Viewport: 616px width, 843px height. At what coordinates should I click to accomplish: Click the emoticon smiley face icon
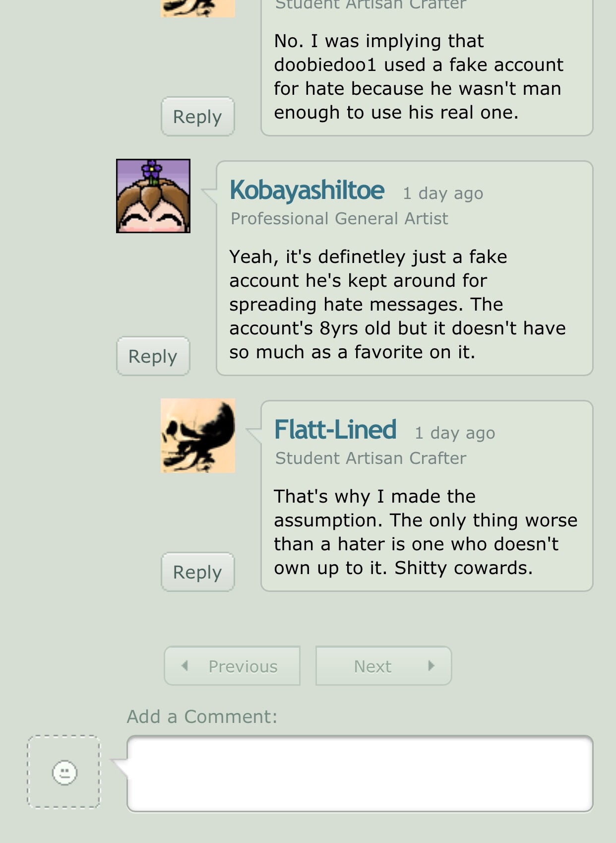(65, 773)
